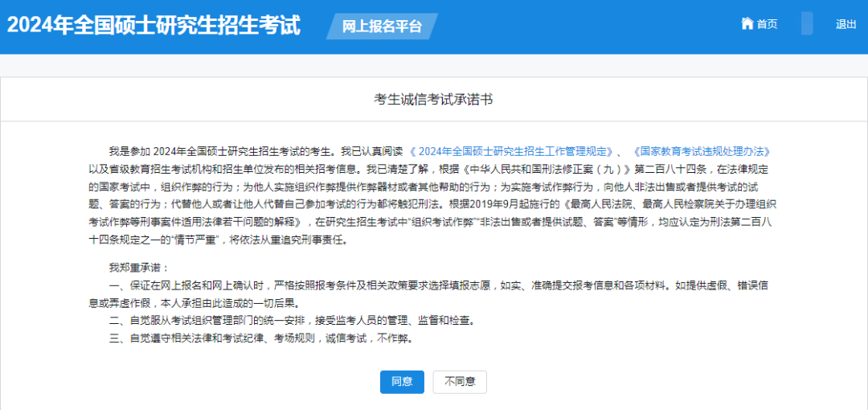868x410 pixels.
Task: Click the blue 同意 button
Action: pos(402,382)
